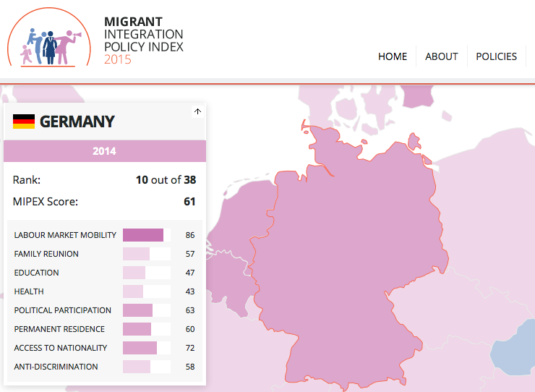Click the Permanent Residence label

[59, 329]
